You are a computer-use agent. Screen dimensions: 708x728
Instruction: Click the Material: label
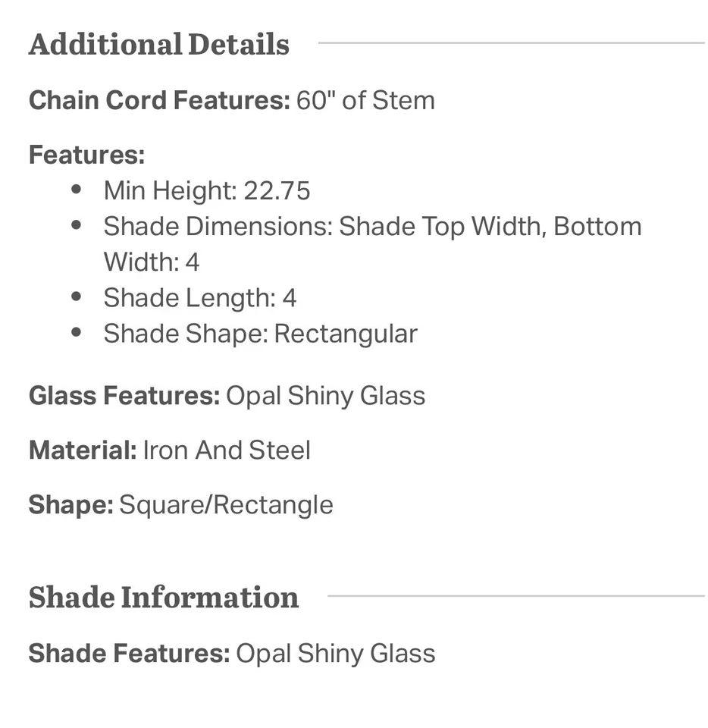pos(83,450)
